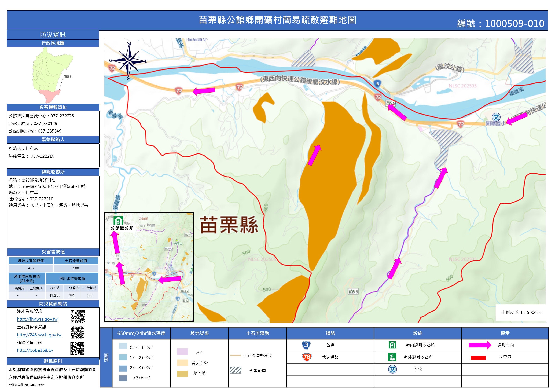Image resolution: width=555 pixels, height=392 pixels.
Task: Open the bobe168.tw road disaster link
Action: (x=35, y=350)
